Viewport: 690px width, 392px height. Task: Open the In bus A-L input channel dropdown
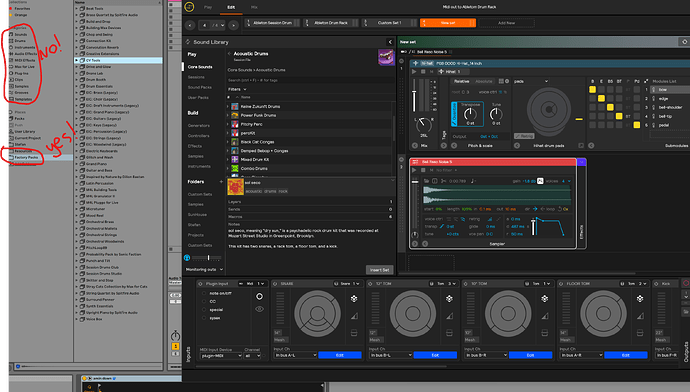click(x=295, y=355)
